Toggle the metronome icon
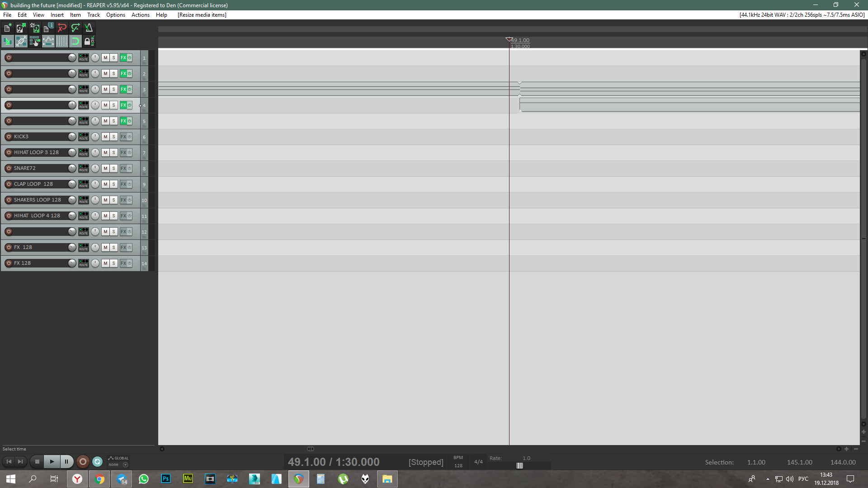This screenshot has height=488, width=868. click(89, 28)
